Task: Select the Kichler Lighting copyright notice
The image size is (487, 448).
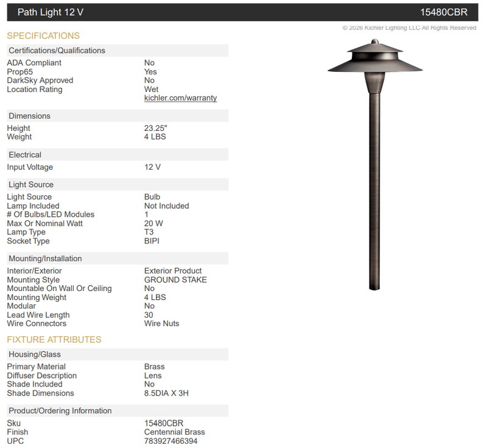Action: [x=409, y=27]
